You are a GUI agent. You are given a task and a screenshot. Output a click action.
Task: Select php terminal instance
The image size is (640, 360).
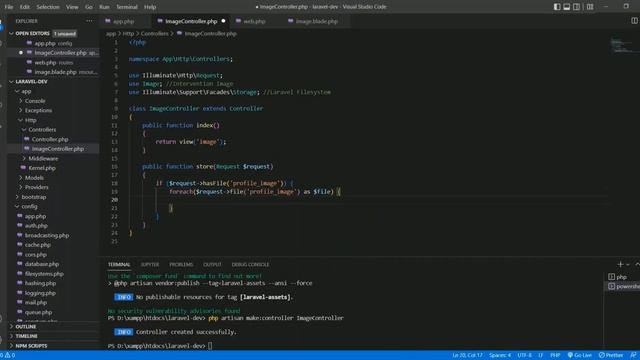tap(622, 277)
